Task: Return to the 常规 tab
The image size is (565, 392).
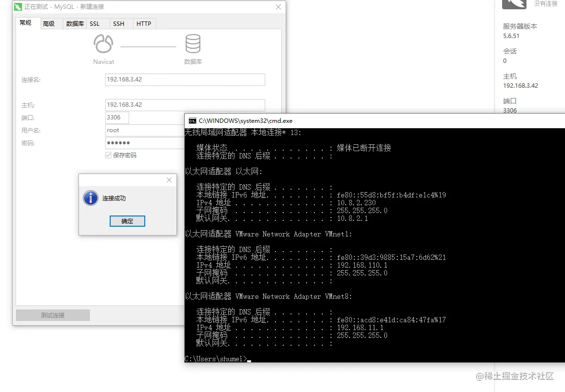Action: pyautogui.click(x=26, y=23)
